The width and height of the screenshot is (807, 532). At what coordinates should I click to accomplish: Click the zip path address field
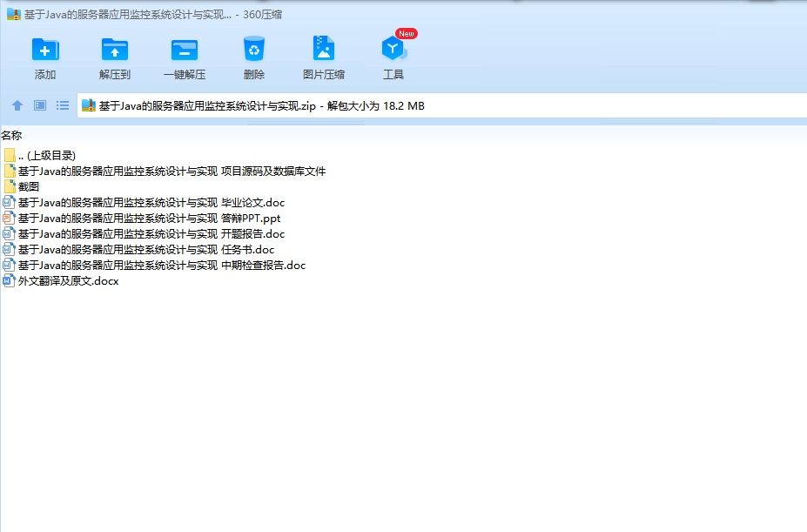pyautogui.click(x=441, y=105)
